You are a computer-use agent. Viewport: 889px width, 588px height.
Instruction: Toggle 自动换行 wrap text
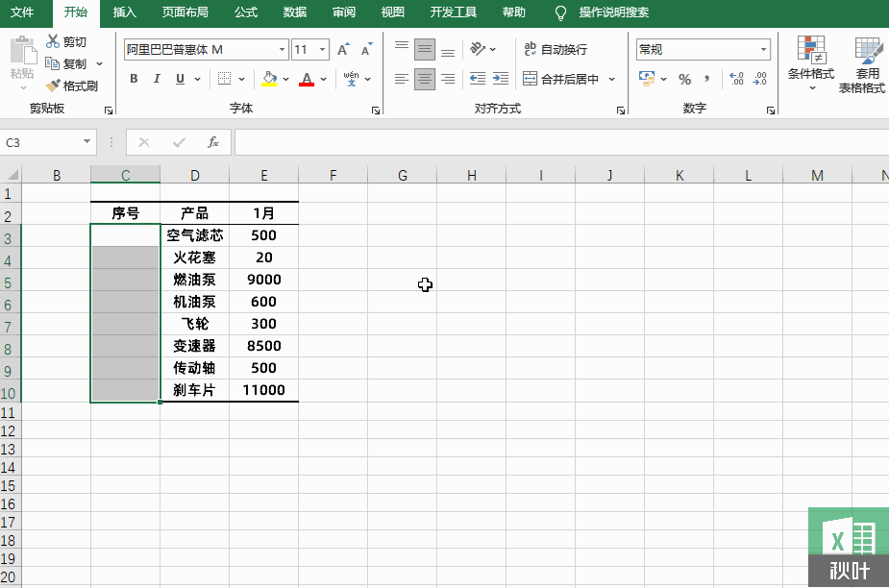click(x=556, y=49)
